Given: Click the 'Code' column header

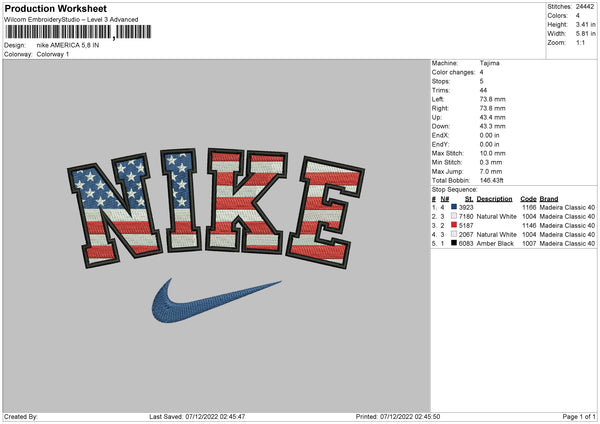Looking at the screenshot, I should click(528, 199).
